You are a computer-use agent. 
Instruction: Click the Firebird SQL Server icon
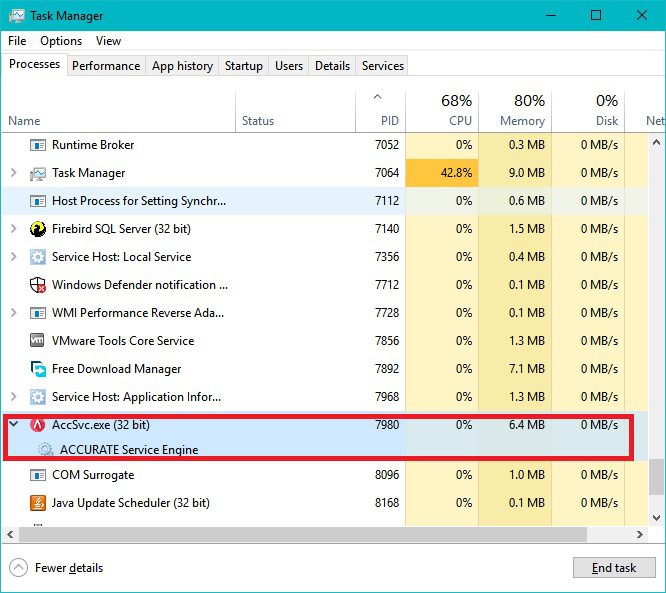pyautogui.click(x=38, y=229)
